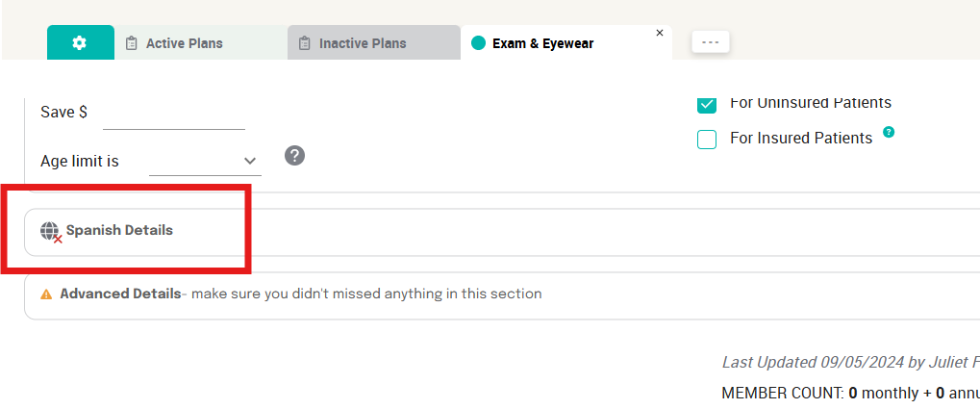This screenshot has height=409, width=980.
Task: Select the Exam & Eyewear tab label
Action: coord(542,43)
